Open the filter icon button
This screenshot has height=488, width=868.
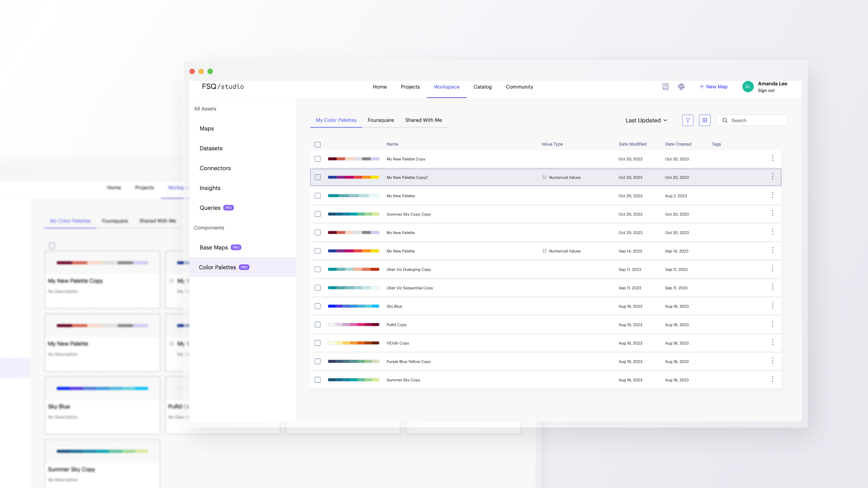click(688, 120)
